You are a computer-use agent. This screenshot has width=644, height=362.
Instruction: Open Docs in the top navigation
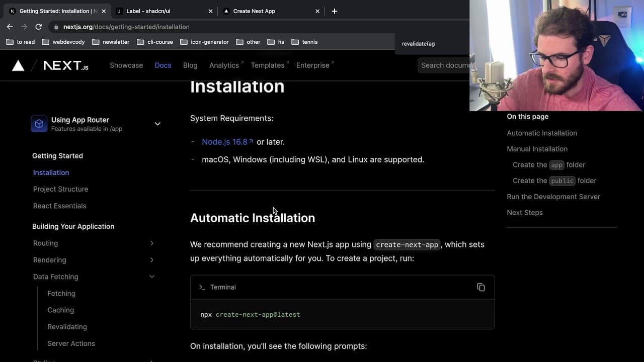(x=163, y=65)
